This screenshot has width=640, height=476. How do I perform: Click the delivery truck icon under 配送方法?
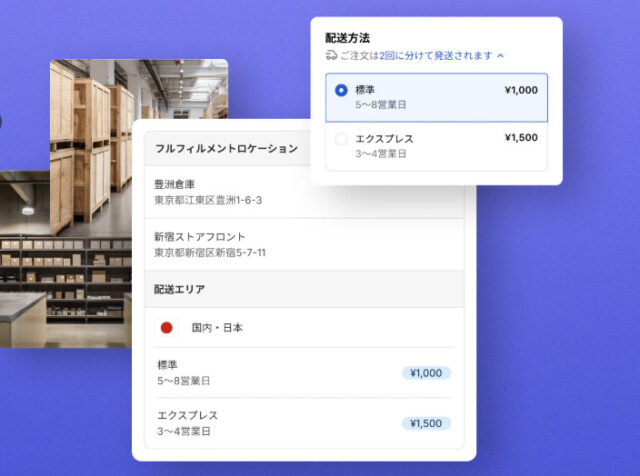point(332,56)
